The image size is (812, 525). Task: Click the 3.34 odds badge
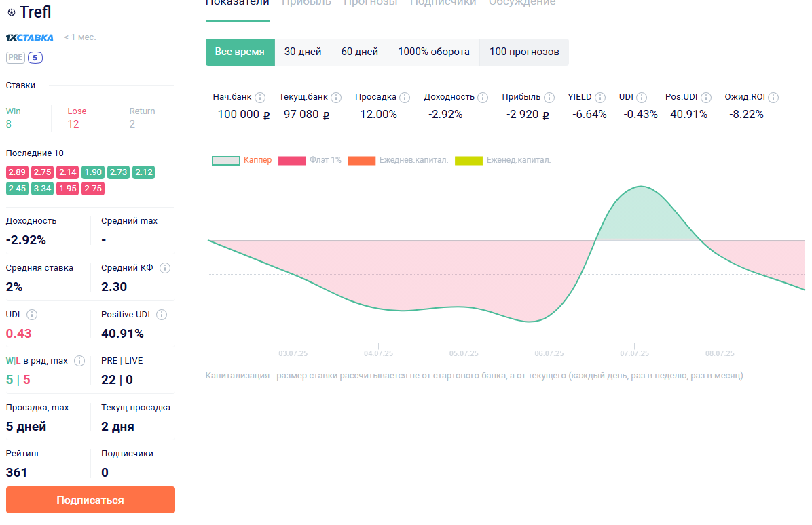point(42,189)
